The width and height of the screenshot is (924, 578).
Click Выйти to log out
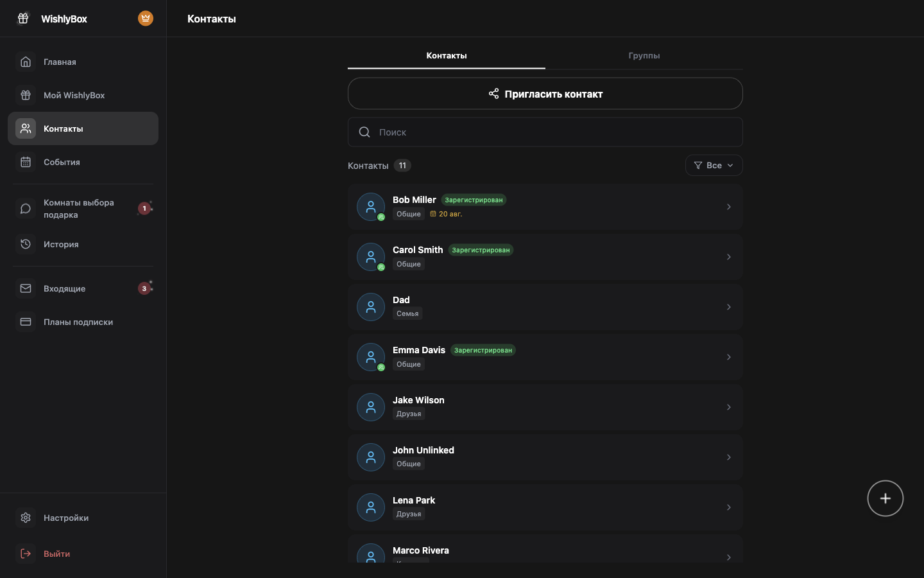click(83, 554)
